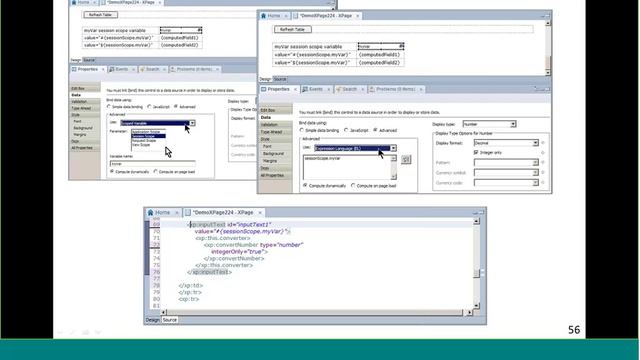Close Events tab in left window
Screen dimensions: 640x360
[x=133, y=69]
